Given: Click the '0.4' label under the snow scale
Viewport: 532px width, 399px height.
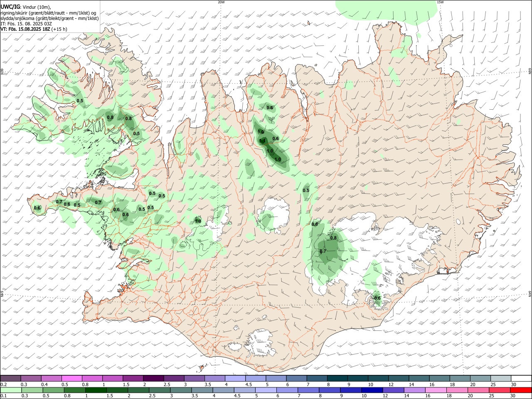Looking at the screenshot, I should point(44,384).
